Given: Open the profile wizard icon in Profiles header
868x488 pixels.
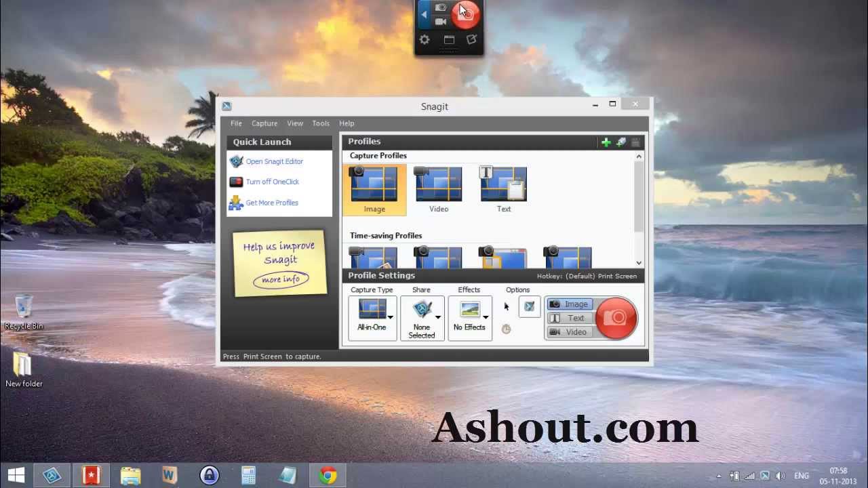Looking at the screenshot, I should [620, 142].
